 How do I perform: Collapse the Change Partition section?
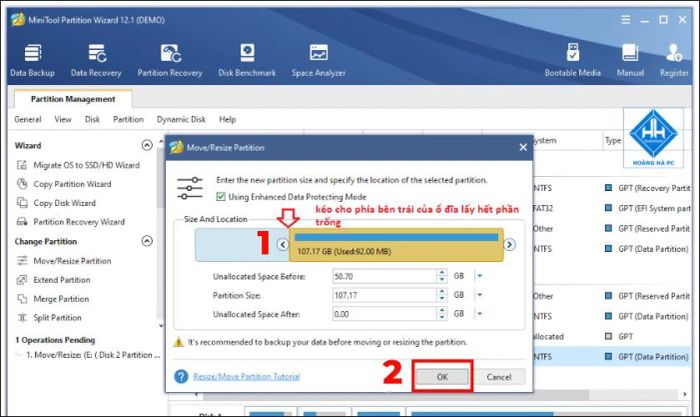147,241
